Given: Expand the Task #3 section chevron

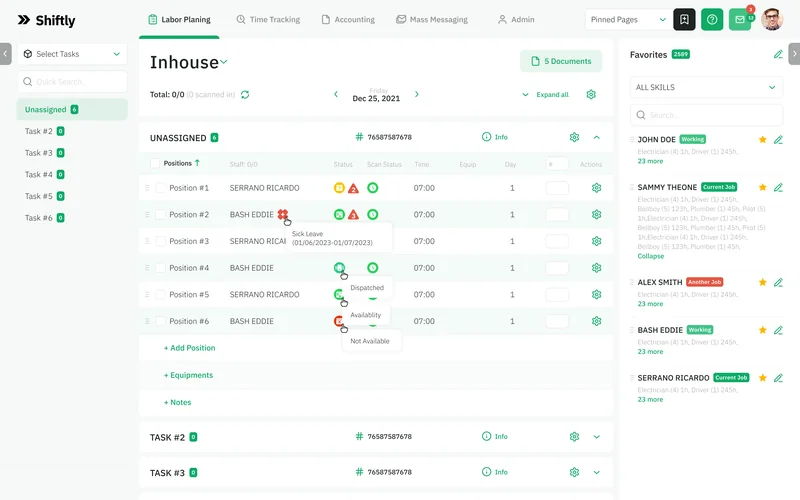Looking at the screenshot, I should [x=596, y=472].
